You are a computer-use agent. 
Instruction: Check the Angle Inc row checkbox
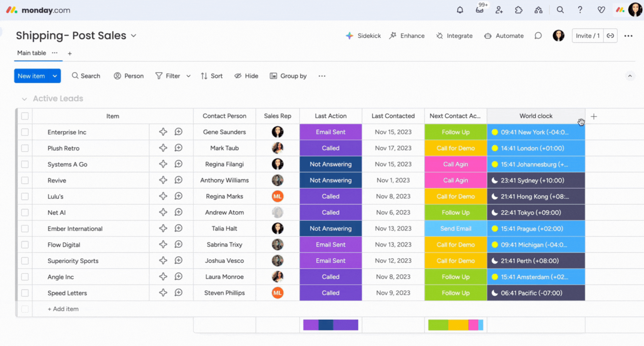[x=25, y=277]
